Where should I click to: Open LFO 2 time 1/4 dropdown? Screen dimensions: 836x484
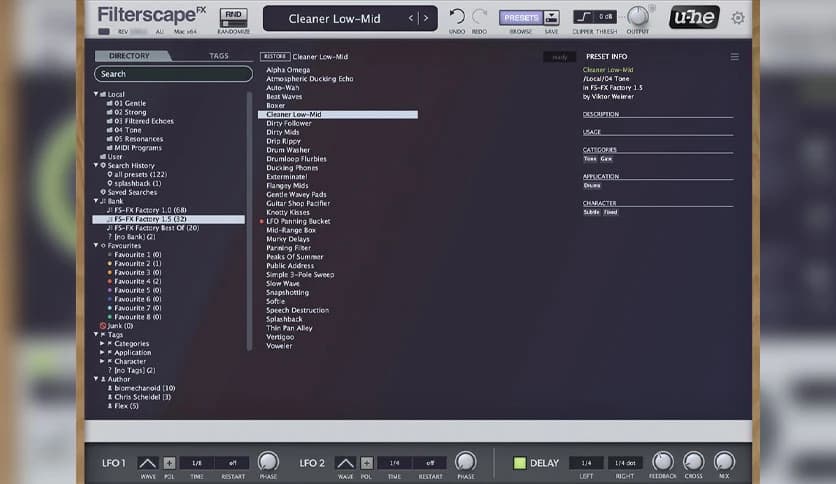click(394, 463)
